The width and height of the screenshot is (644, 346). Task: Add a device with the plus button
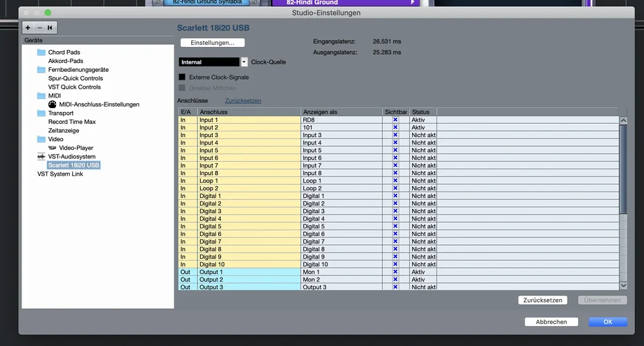pyautogui.click(x=28, y=28)
